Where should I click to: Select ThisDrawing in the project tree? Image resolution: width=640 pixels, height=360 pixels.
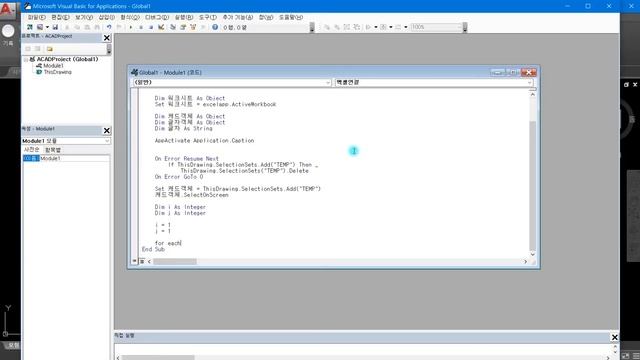58,72
